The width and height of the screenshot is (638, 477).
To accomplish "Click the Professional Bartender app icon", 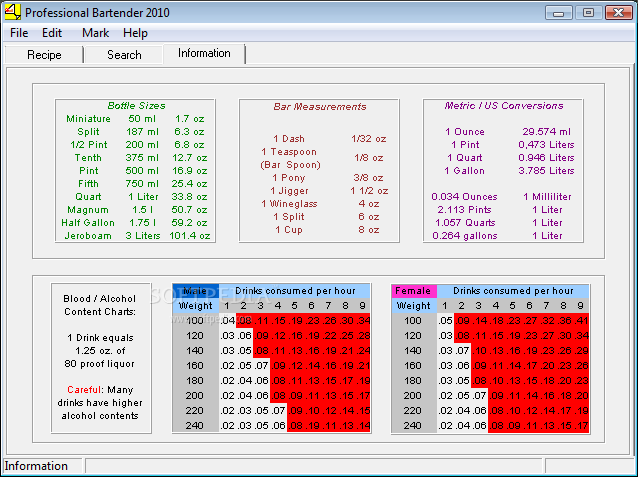I will click(12, 12).
